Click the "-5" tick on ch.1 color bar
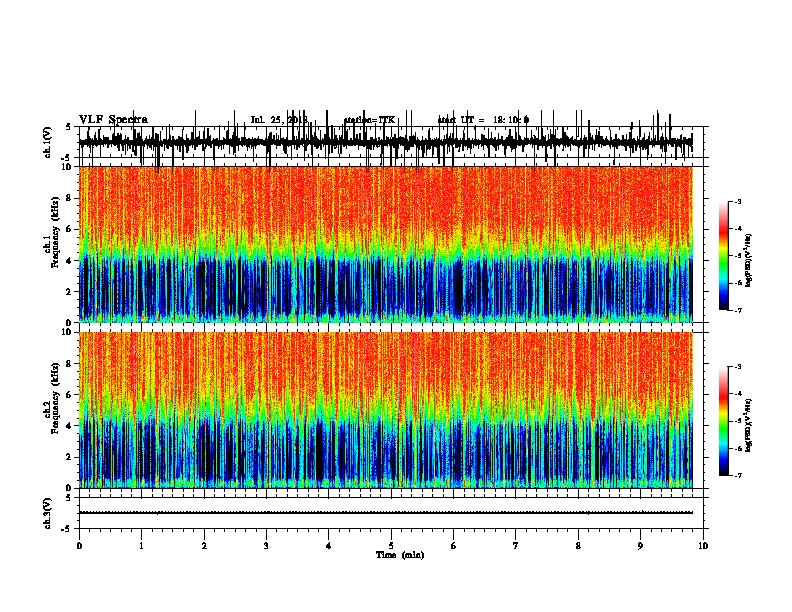This screenshot has height=612, width=792. (x=738, y=256)
